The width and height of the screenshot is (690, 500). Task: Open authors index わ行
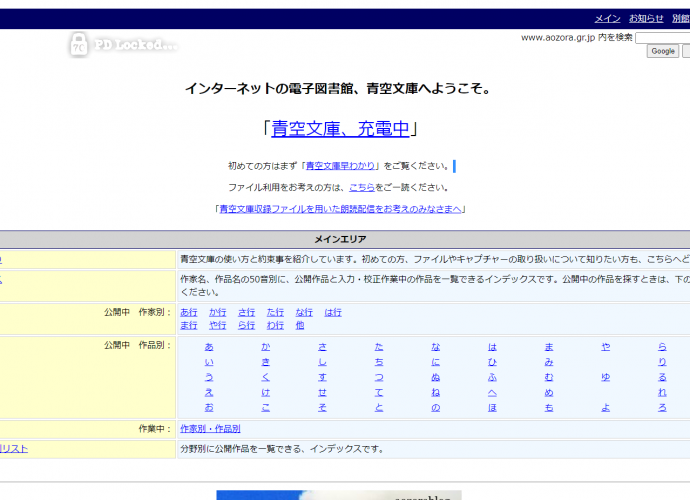[x=275, y=325]
